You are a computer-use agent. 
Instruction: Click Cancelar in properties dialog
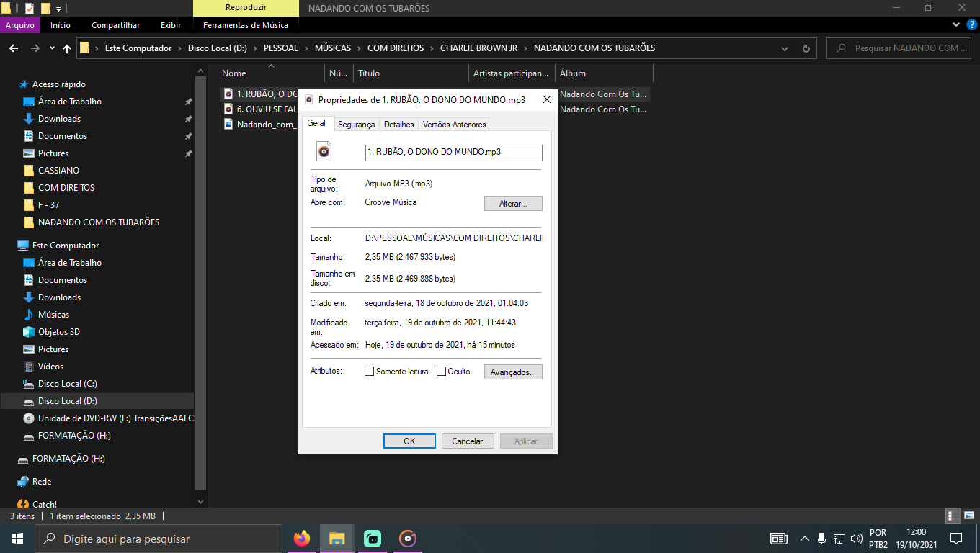coord(467,441)
